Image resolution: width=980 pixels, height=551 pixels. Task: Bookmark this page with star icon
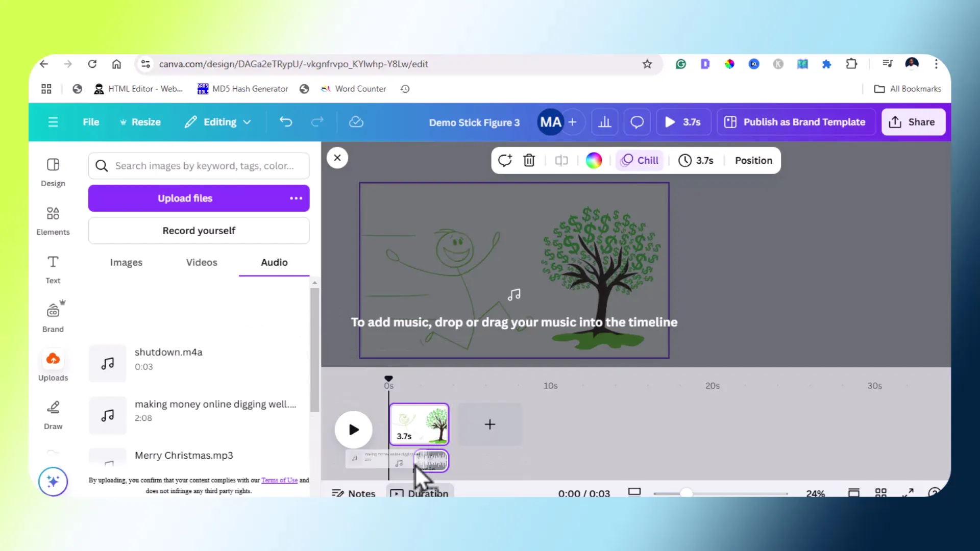(647, 64)
